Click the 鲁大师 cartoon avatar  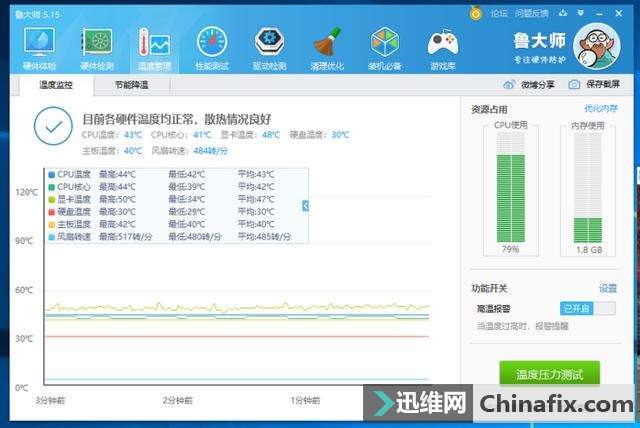[x=597, y=46]
